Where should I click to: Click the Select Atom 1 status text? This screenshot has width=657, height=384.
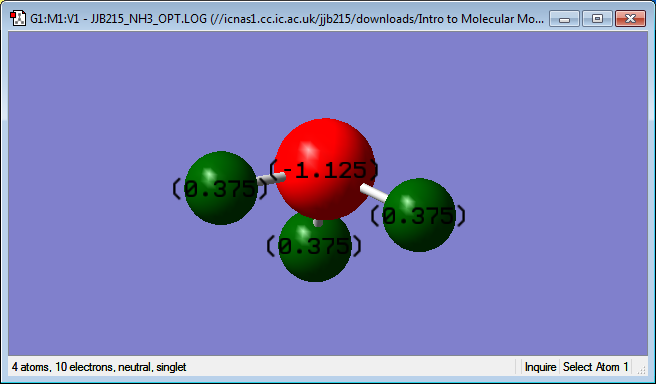tap(595, 367)
